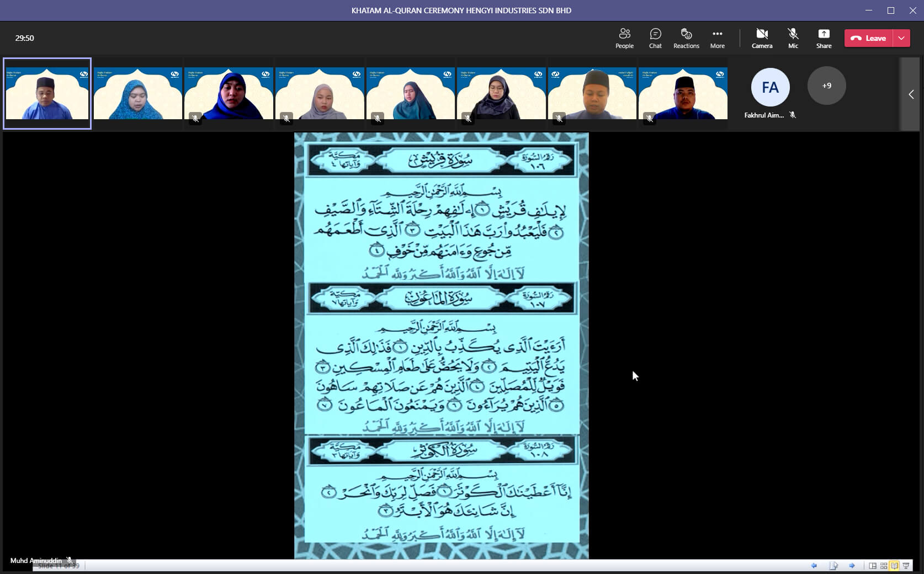Show the +9 additional participants

(x=826, y=86)
